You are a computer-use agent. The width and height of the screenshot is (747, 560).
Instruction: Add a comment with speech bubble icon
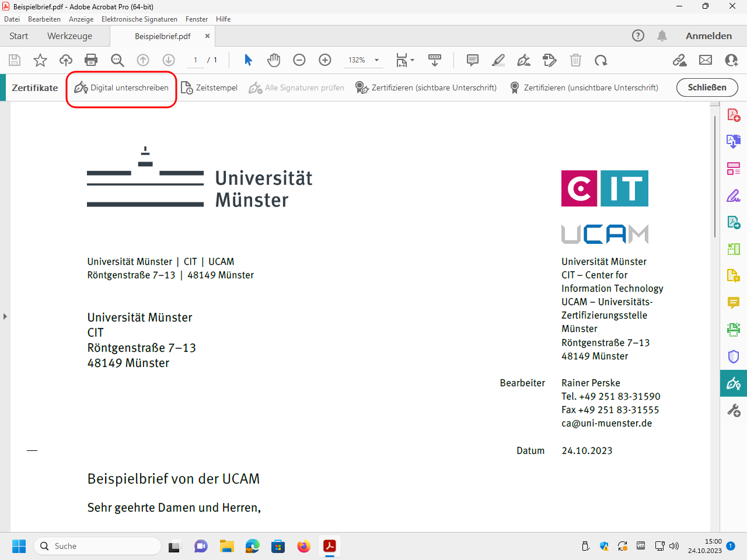click(473, 60)
